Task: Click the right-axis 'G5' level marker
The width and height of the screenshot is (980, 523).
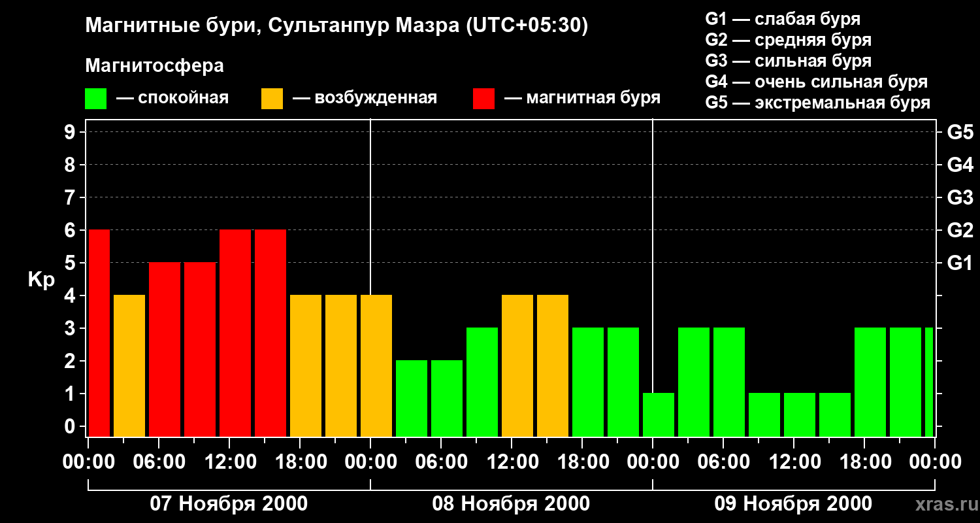Action: (960, 132)
